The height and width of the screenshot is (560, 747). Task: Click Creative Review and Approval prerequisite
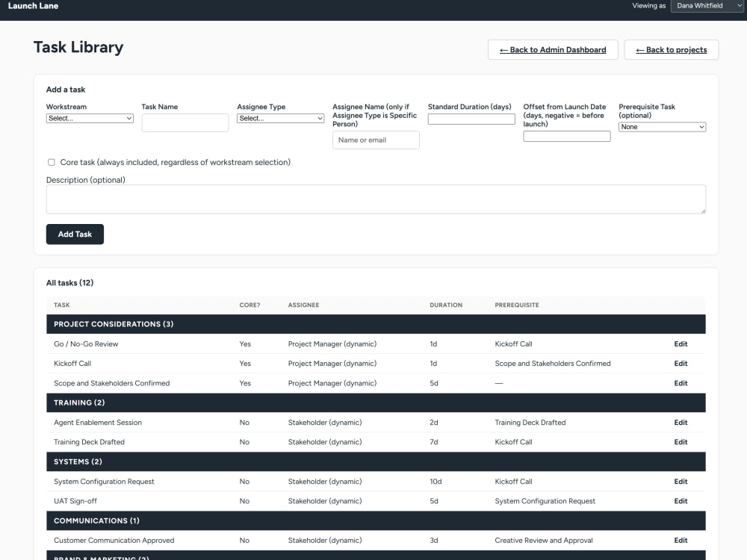[544, 541]
